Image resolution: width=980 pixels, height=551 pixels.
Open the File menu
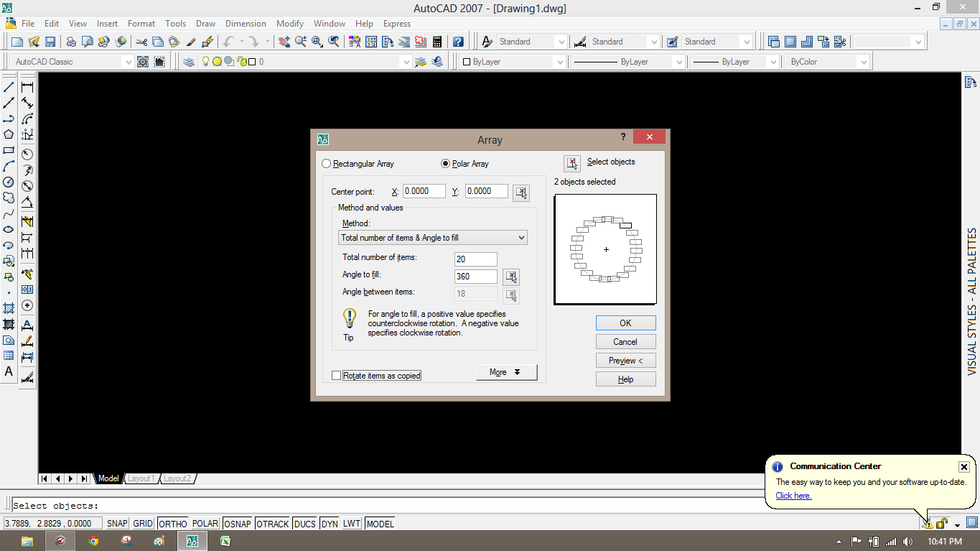[28, 24]
